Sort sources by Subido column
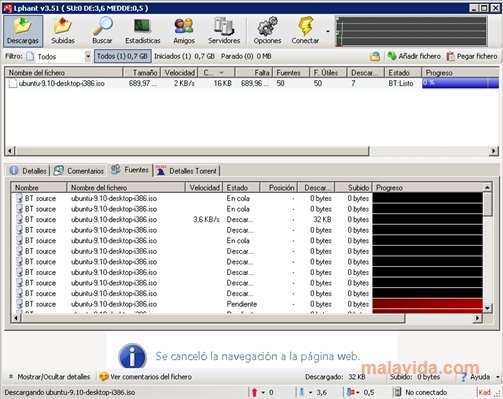Viewport: 503px width, 399px height. (x=354, y=188)
